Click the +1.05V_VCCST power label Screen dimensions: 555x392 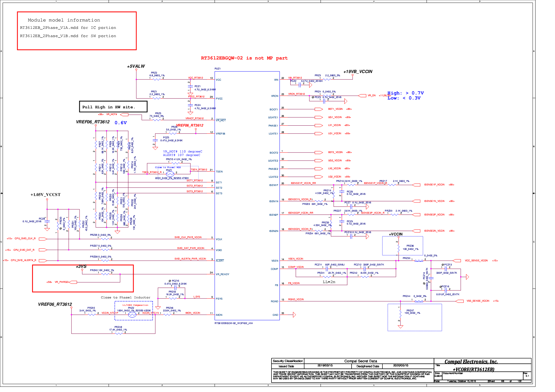coord(45,195)
